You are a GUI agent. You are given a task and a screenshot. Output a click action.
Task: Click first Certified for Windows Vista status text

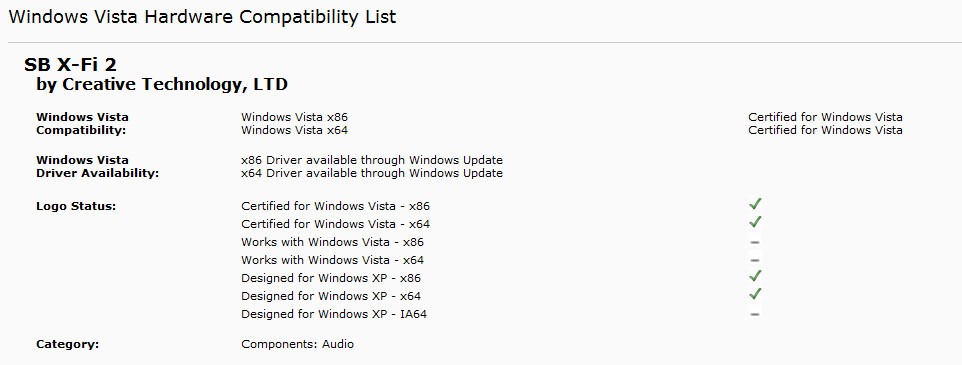click(825, 117)
